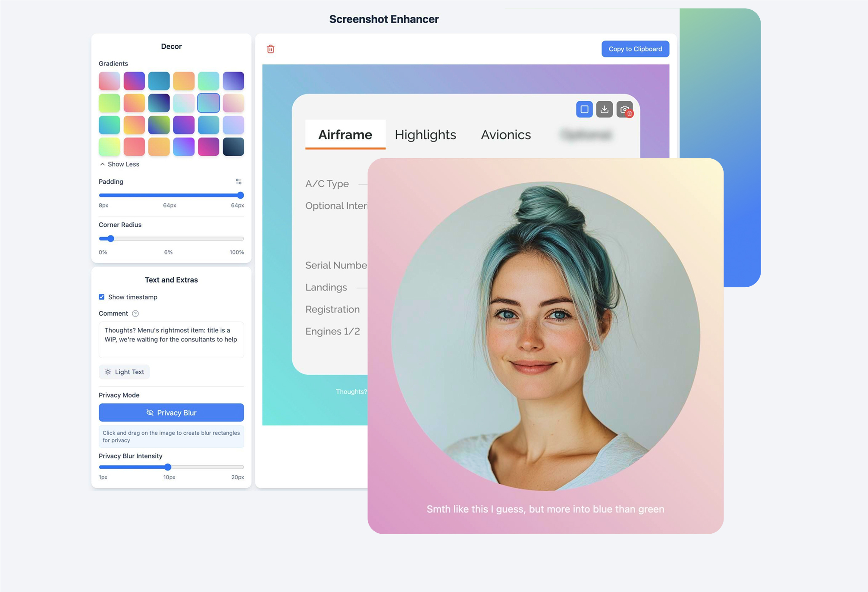868x592 pixels.
Task: Click the camera delete icon in the screenshot
Action: click(624, 110)
